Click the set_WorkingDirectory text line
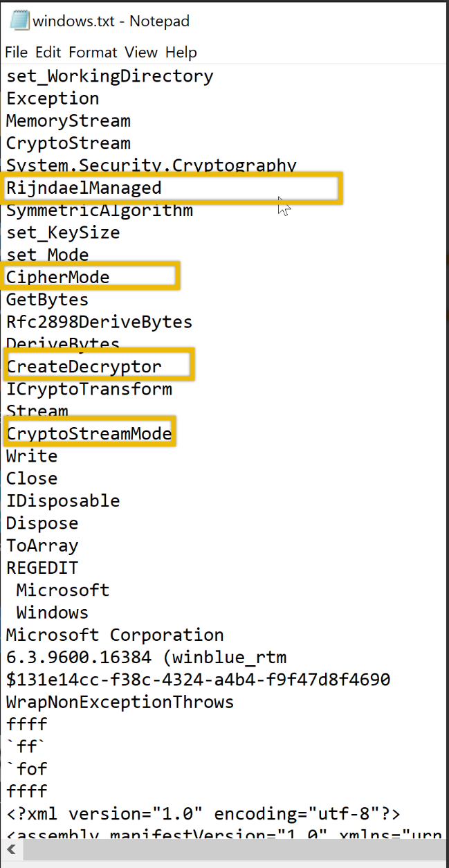This screenshot has height=868, width=449. click(x=109, y=76)
